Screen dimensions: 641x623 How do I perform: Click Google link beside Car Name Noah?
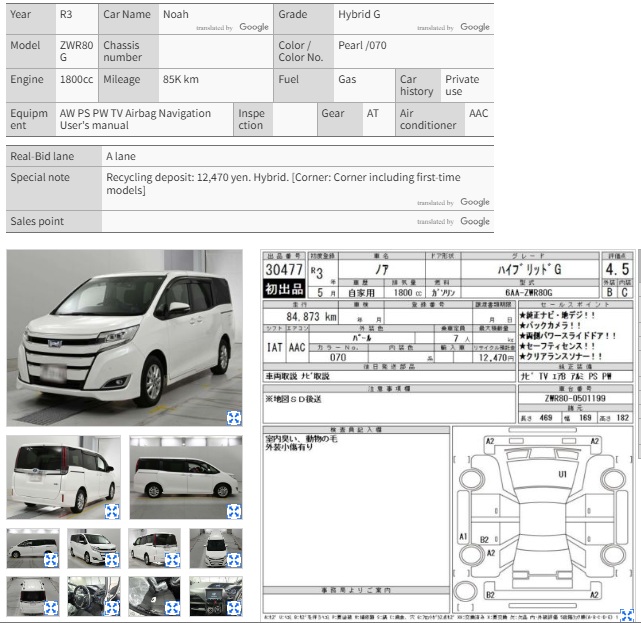tap(254, 27)
